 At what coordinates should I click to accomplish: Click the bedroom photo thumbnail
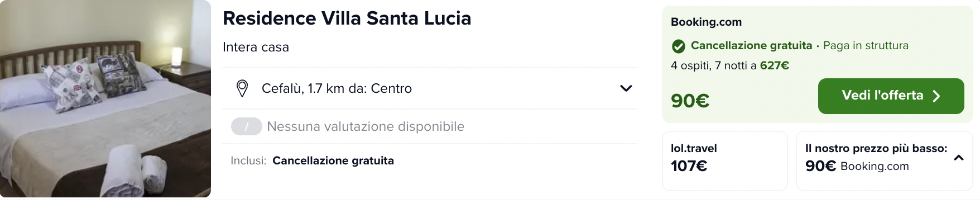pos(105,98)
